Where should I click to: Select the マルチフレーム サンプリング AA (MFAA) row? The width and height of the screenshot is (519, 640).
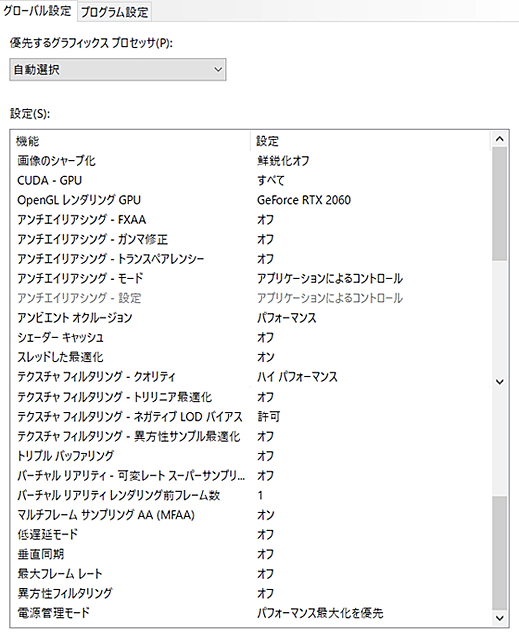251,515
